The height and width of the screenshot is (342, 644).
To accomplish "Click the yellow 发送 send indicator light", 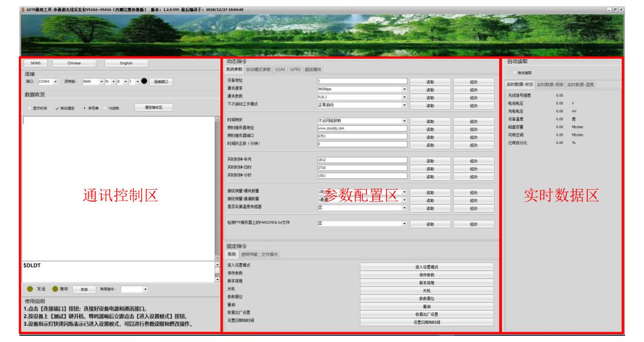I will click(29, 289).
